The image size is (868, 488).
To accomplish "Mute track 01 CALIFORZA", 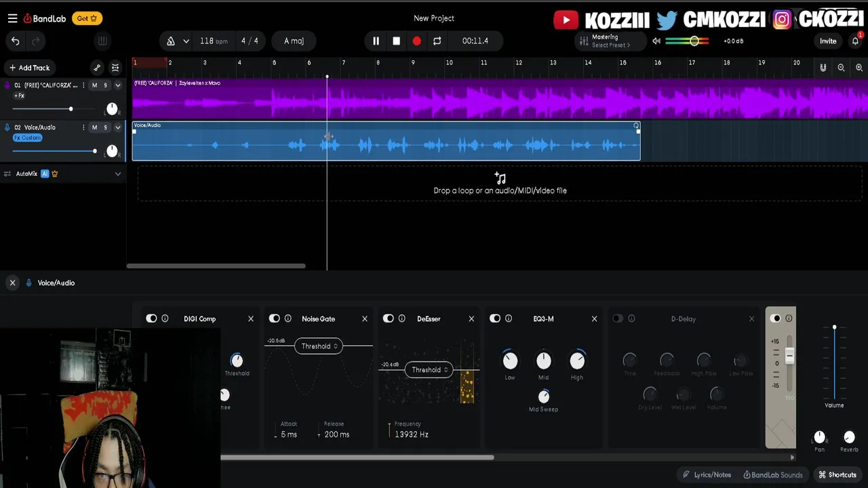I will pyautogui.click(x=94, y=85).
